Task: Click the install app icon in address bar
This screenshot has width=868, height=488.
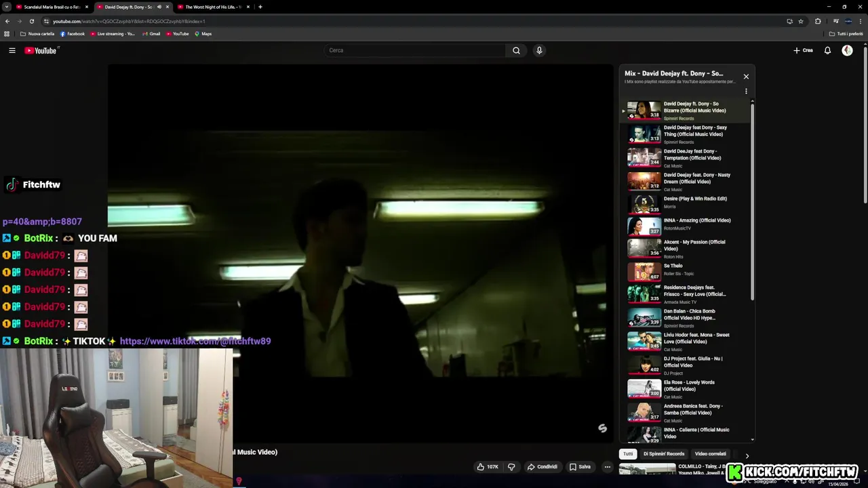Action: click(x=789, y=21)
